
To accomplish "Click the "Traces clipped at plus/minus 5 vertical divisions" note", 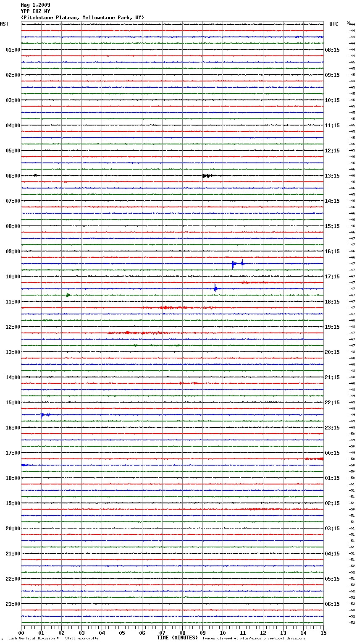I will click(x=254, y=638).
